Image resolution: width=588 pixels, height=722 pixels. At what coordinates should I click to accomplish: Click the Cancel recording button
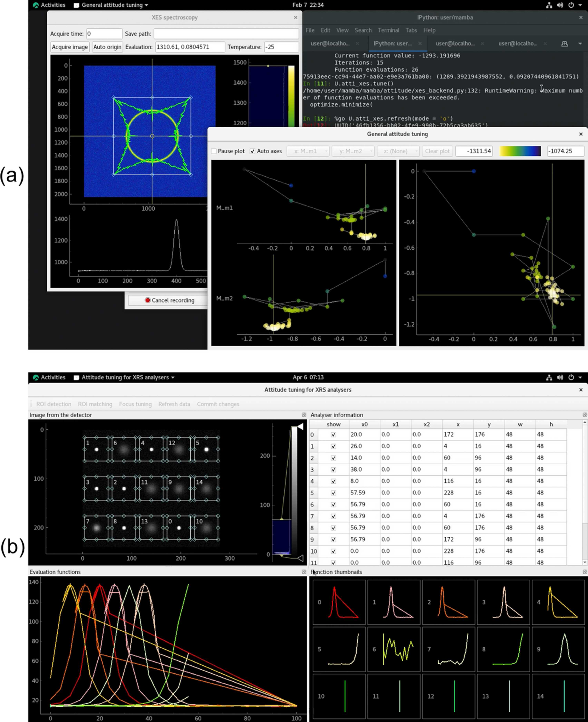coord(169,300)
